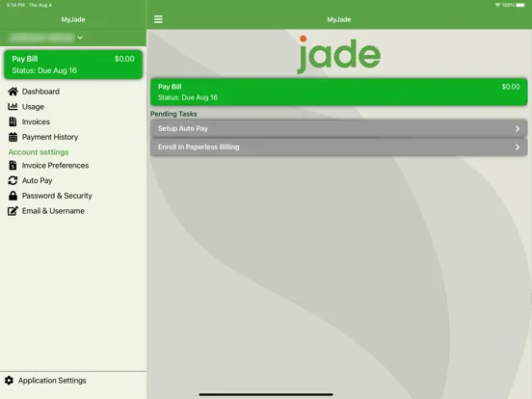Open the hamburger menu icon
Screen dimensions: 532x399
(x=158, y=19)
